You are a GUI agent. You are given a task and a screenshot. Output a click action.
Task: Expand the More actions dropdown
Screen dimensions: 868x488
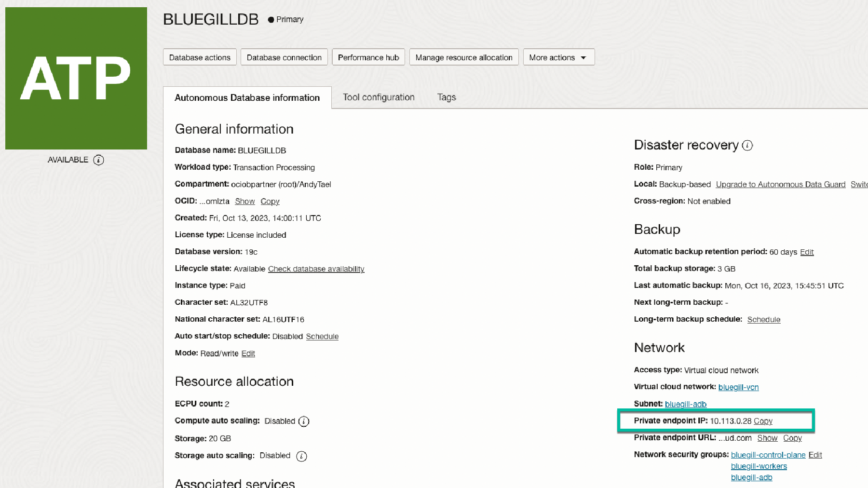coord(558,57)
